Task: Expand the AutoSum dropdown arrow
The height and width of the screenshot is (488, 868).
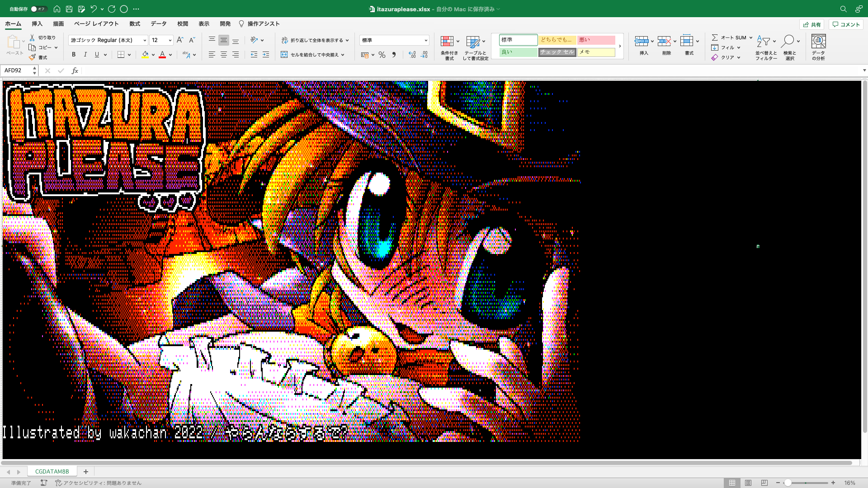Action: pyautogui.click(x=751, y=38)
